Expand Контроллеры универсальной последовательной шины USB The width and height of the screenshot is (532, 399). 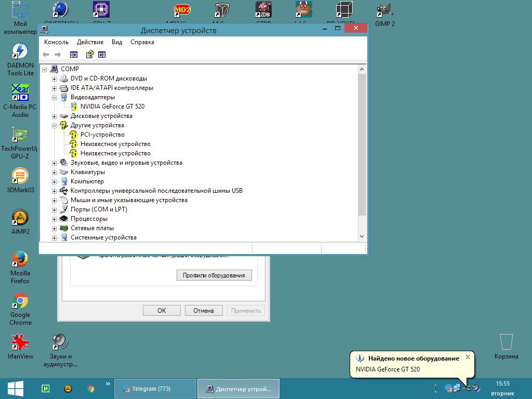(54, 191)
